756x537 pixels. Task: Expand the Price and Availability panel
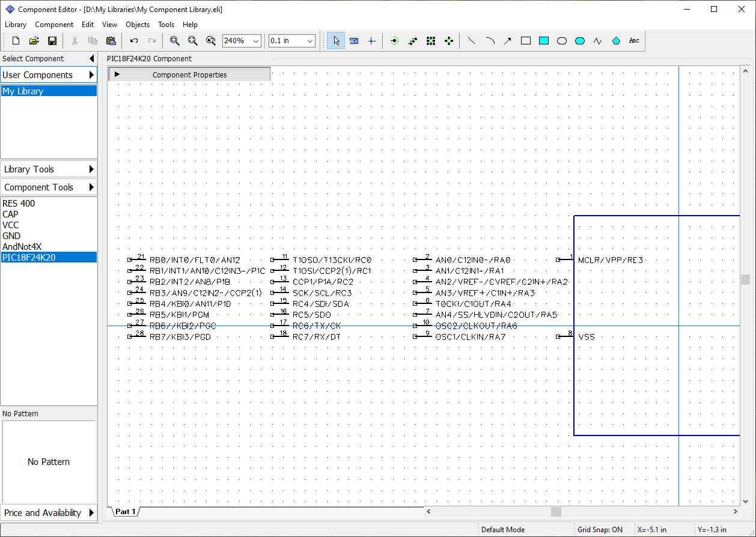[x=49, y=513]
